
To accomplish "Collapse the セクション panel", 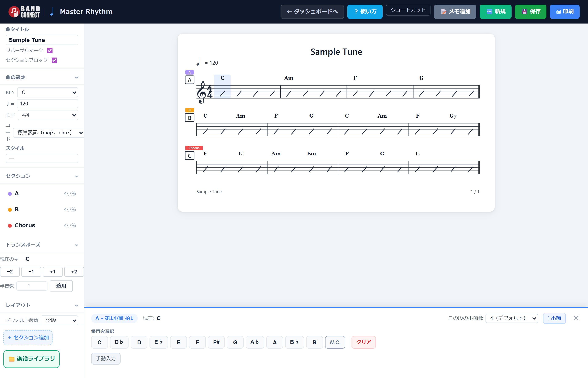I will (x=42, y=176).
